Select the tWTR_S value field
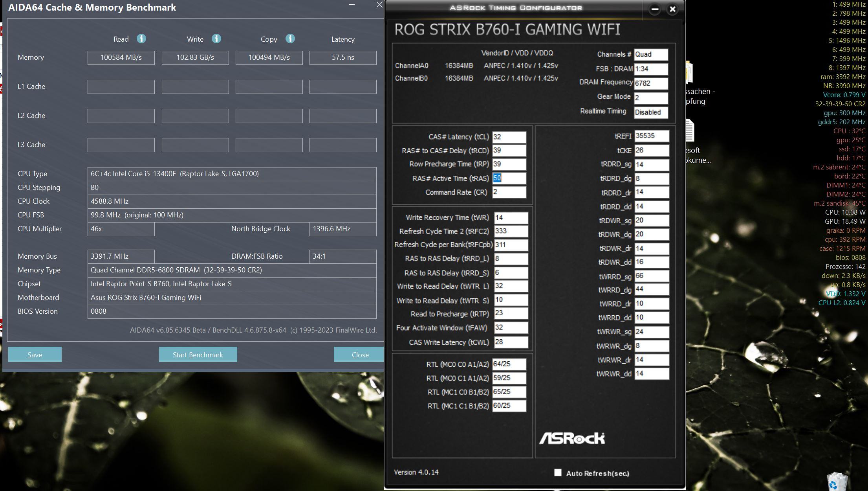The height and width of the screenshot is (491, 868). pyautogui.click(x=511, y=300)
